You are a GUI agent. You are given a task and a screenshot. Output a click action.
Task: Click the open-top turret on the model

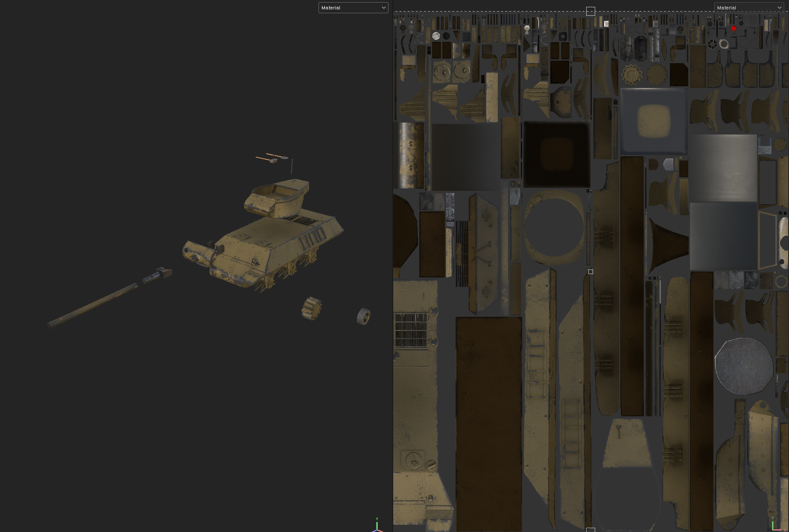click(277, 198)
